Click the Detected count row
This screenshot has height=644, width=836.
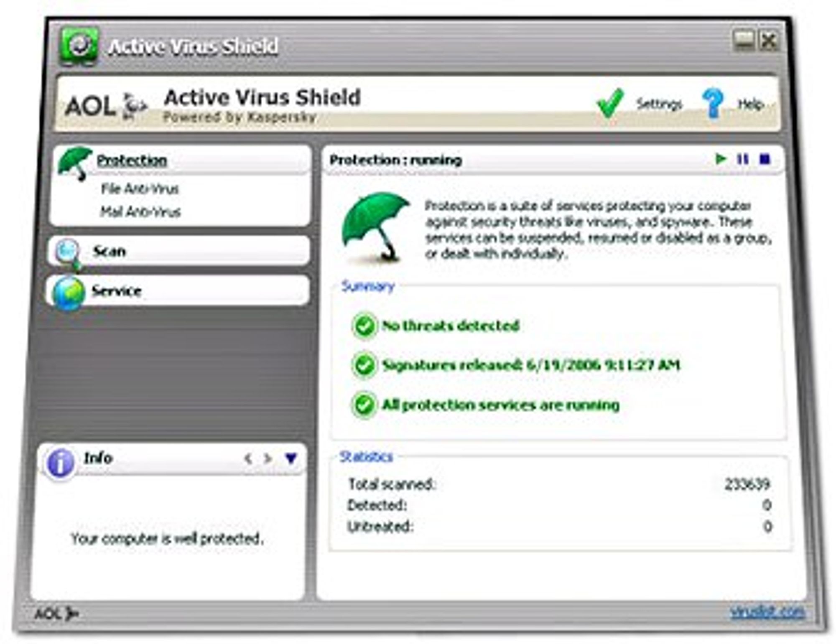tap(559, 505)
